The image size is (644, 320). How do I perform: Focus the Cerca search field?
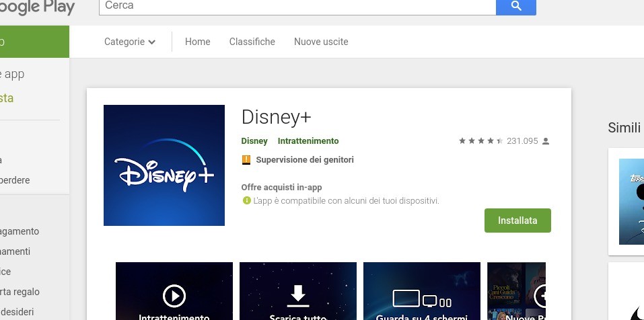coord(297,6)
